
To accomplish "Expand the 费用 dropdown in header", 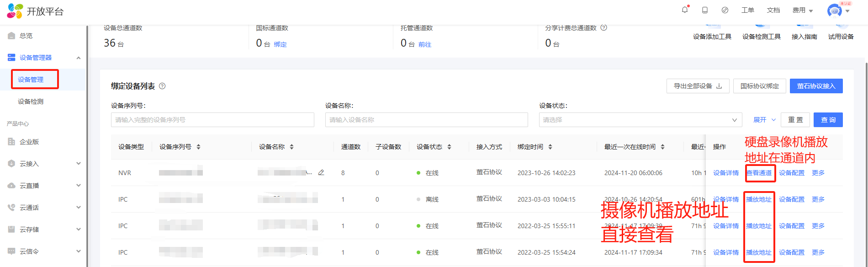I will pos(803,10).
